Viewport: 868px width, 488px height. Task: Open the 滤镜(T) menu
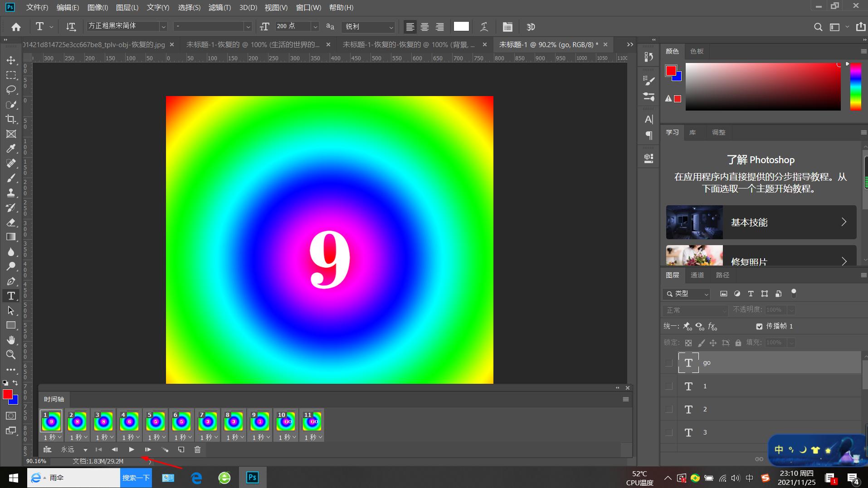pyautogui.click(x=219, y=8)
